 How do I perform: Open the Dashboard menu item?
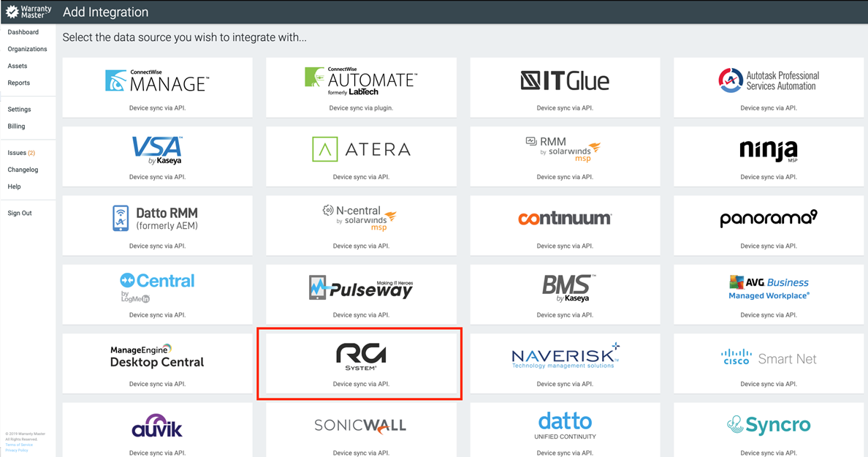[x=23, y=32]
